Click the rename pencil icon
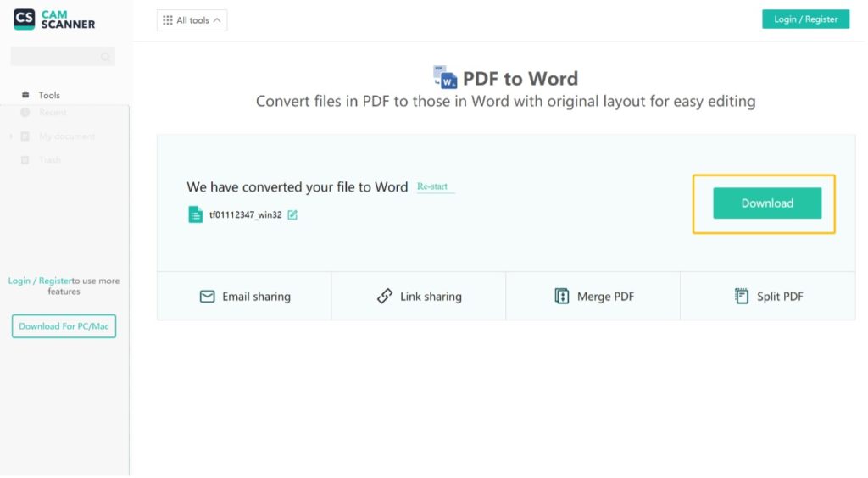868x478 pixels. 292,214
